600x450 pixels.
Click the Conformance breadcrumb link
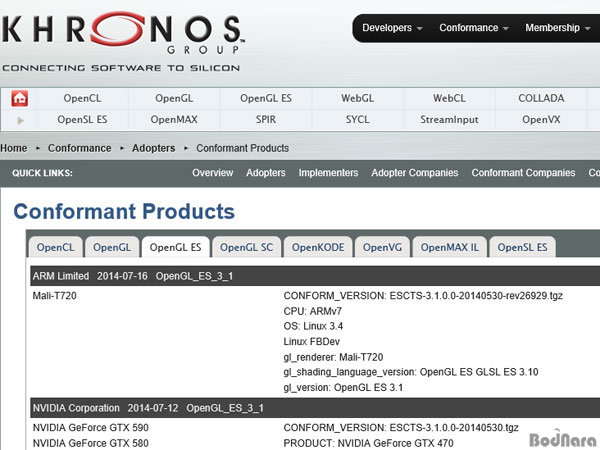click(80, 148)
